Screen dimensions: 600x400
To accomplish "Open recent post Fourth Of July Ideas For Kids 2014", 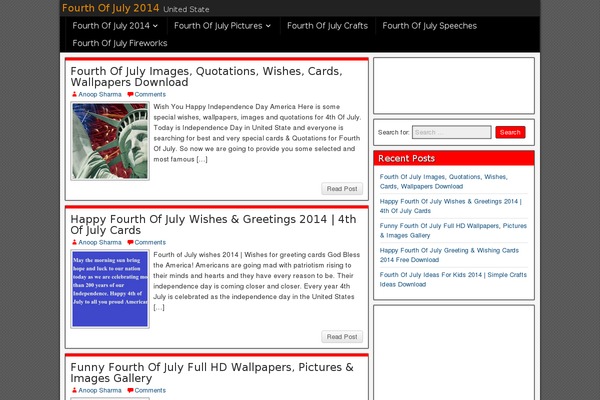I will (x=453, y=279).
